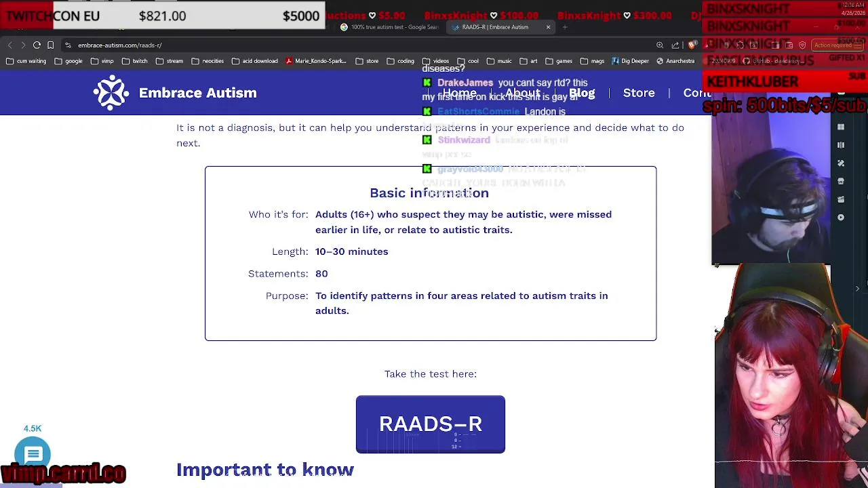Open the Anarchestra bookmark
868x488 pixels.
pyautogui.click(x=675, y=61)
